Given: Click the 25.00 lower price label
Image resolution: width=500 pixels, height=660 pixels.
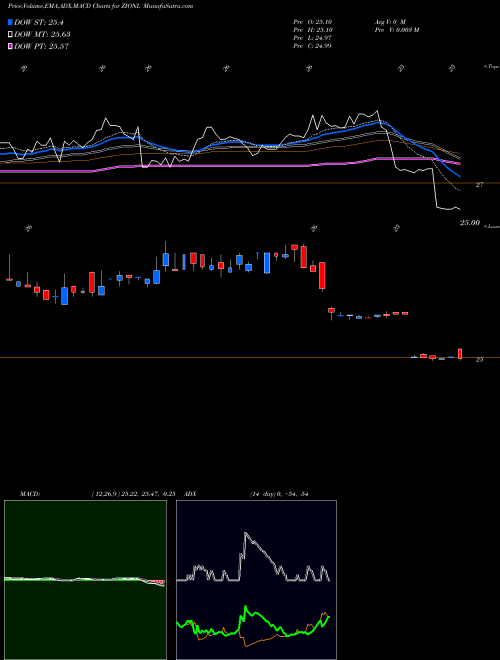Looking at the screenshot, I should coord(470,223).
